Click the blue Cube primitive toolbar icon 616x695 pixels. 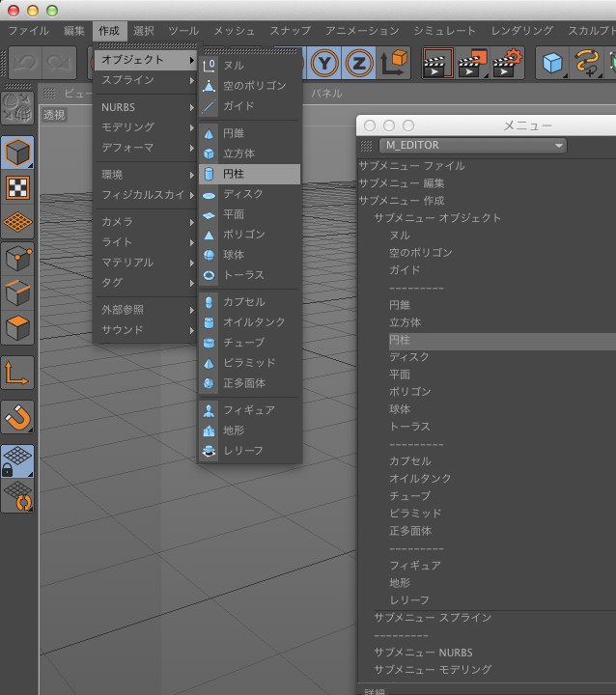[552, 64]
